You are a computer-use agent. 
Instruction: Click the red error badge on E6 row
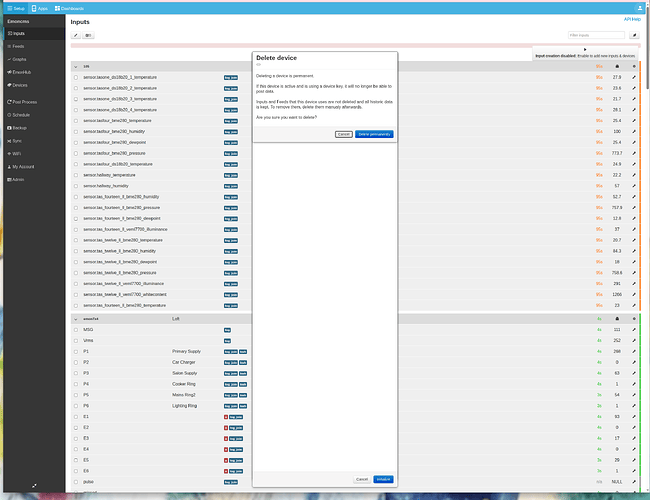click(226, 471)
